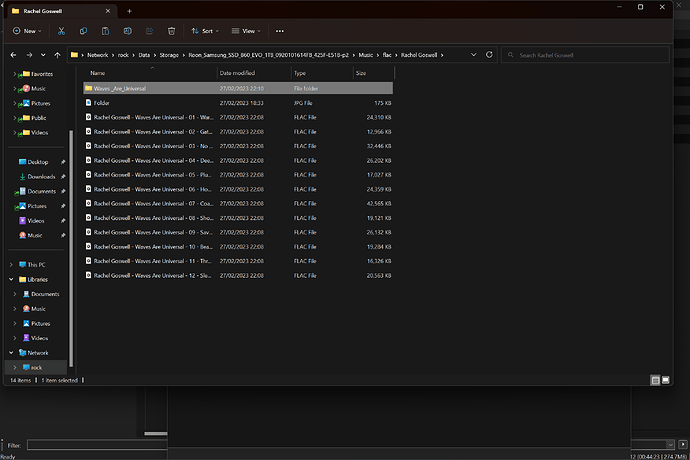Click the Paste clipboard icon

105,32
